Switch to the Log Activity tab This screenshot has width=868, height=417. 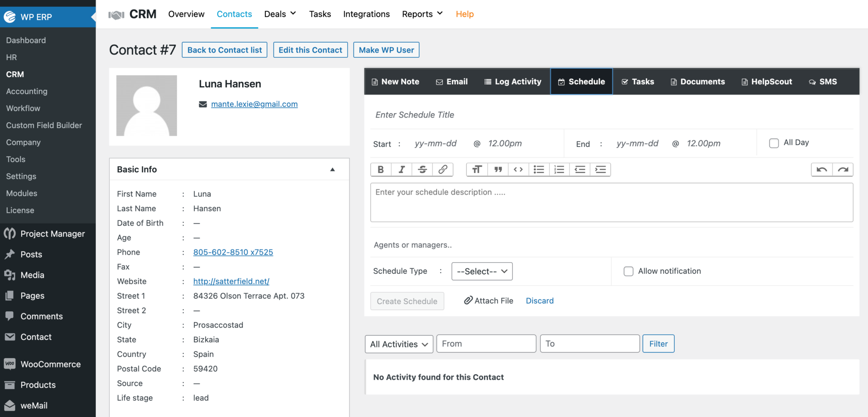click(512, 81)
